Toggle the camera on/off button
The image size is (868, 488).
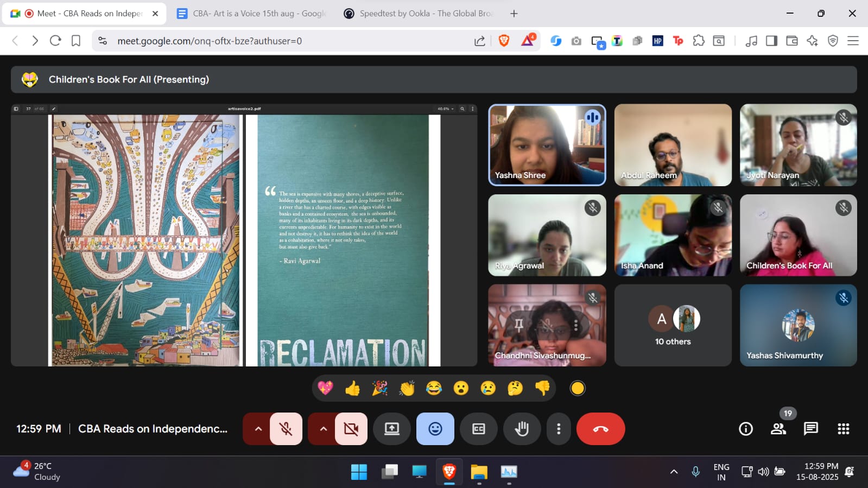[351, 429]
